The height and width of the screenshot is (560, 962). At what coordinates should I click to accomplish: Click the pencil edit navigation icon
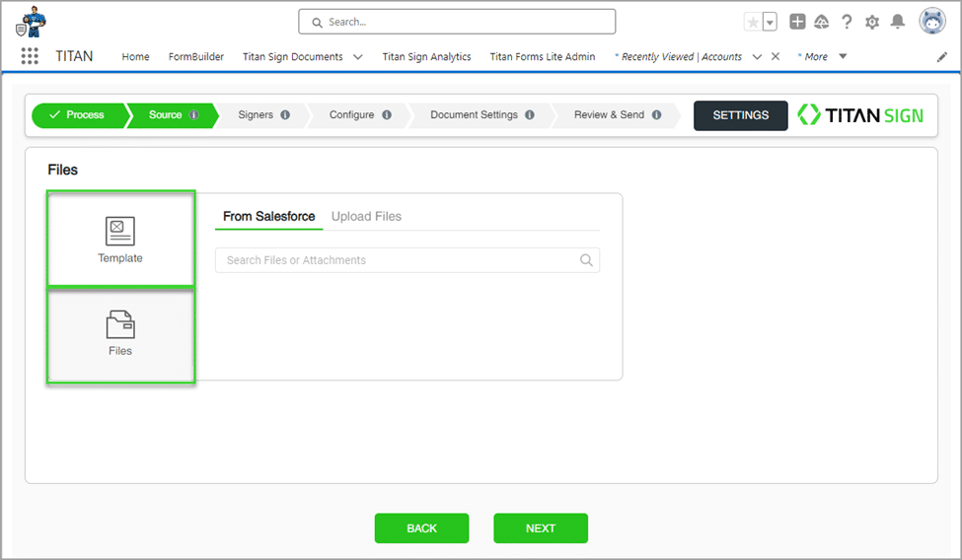click(941, 57)
